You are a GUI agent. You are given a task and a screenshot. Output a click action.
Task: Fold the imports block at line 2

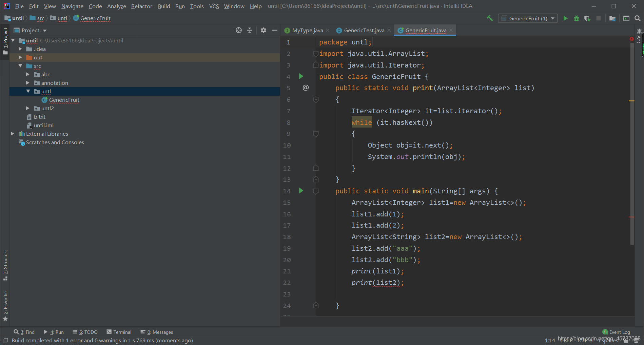(x=316, y=54)
